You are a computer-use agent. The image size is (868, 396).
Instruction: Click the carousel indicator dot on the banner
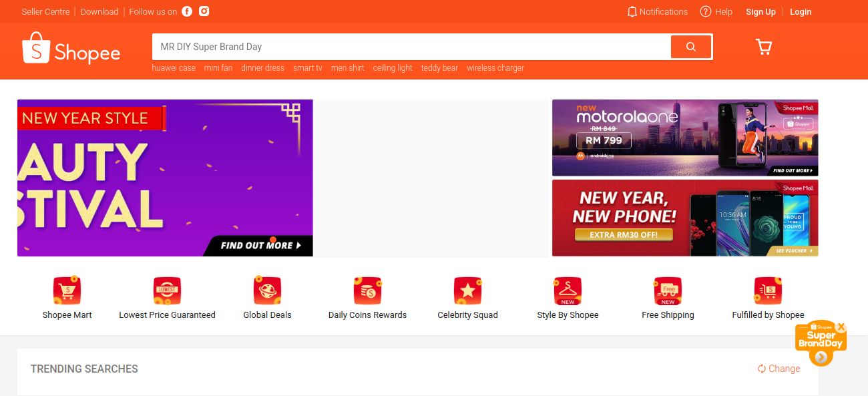pos(273,240)
